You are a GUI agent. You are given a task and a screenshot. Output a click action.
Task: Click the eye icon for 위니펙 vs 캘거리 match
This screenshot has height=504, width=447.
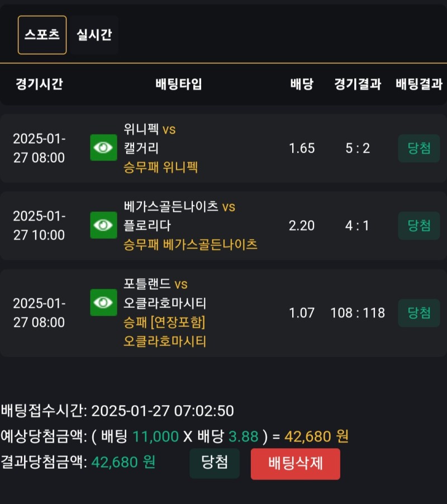103,148
